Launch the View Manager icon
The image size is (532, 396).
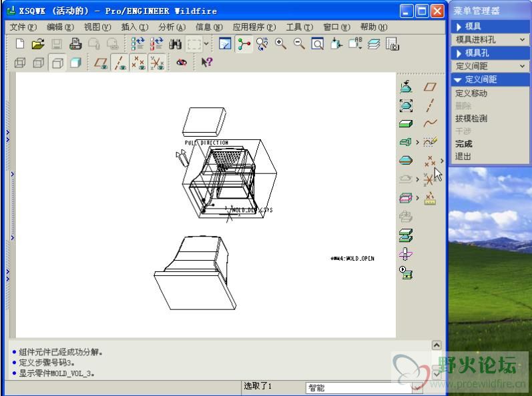[392, 44]
